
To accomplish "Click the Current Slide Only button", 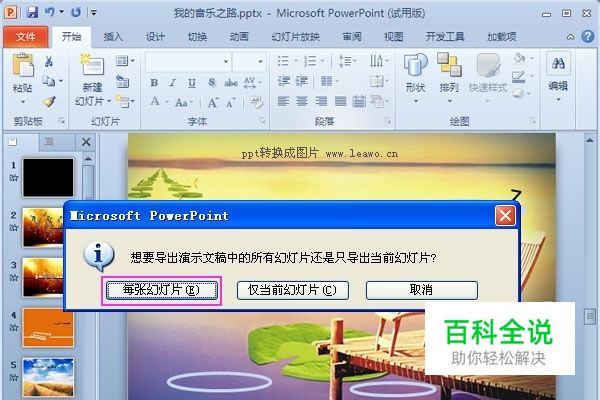I will point(292,291).
